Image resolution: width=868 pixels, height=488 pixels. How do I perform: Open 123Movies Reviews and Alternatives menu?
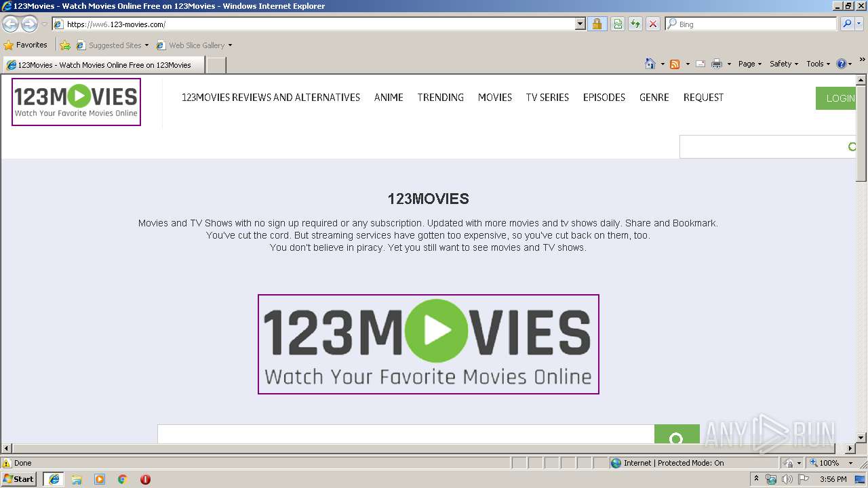[x=271, y=98]
